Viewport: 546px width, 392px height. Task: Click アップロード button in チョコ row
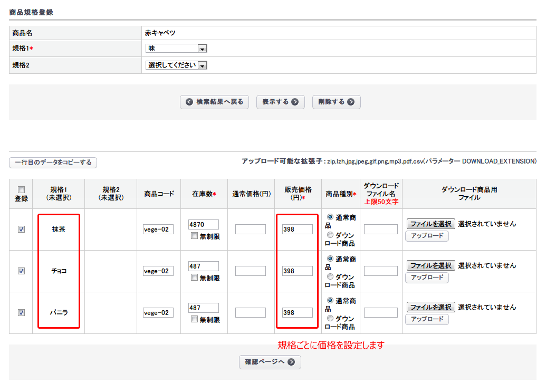click(x=427, y=278)
